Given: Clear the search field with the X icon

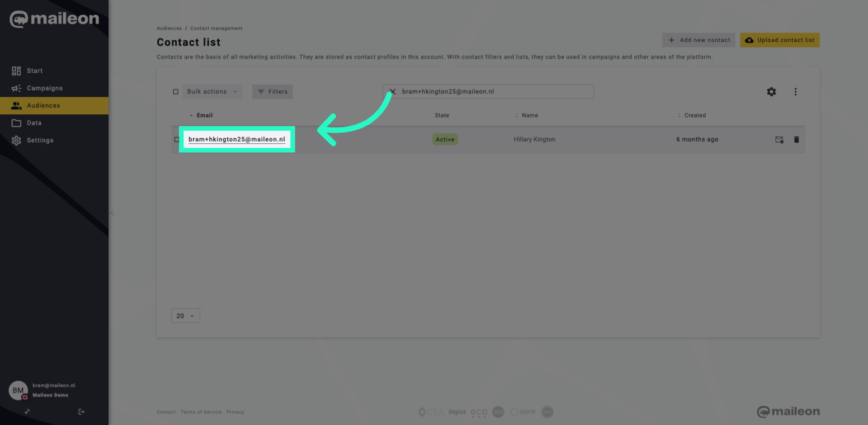Looking at the screenshot, I should click(392, 91).
